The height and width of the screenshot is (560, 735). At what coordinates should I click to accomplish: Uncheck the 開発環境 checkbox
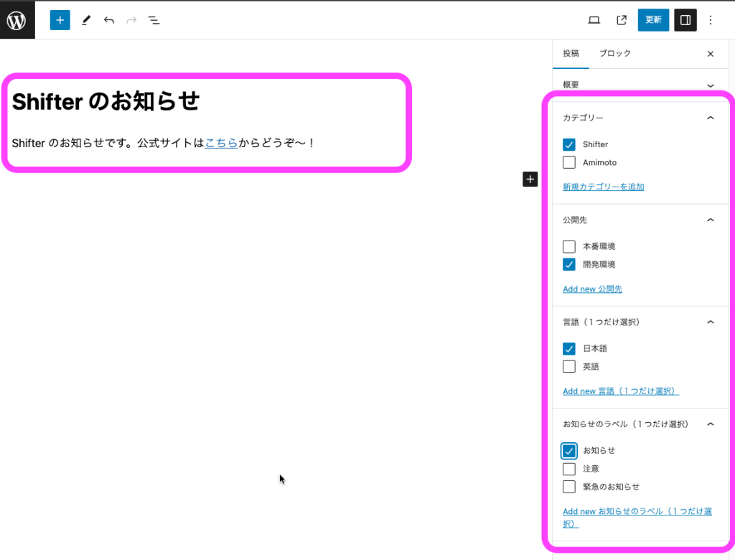tap(569, 264)
